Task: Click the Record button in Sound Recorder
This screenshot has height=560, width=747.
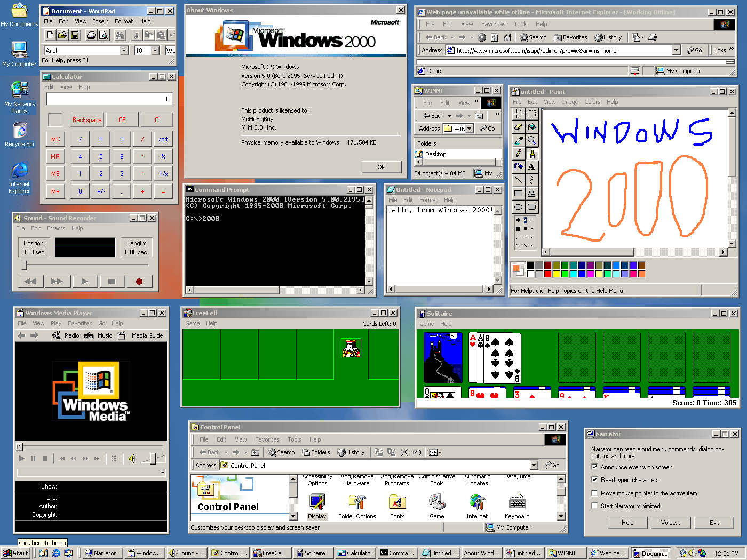Action: click(139, 282)
